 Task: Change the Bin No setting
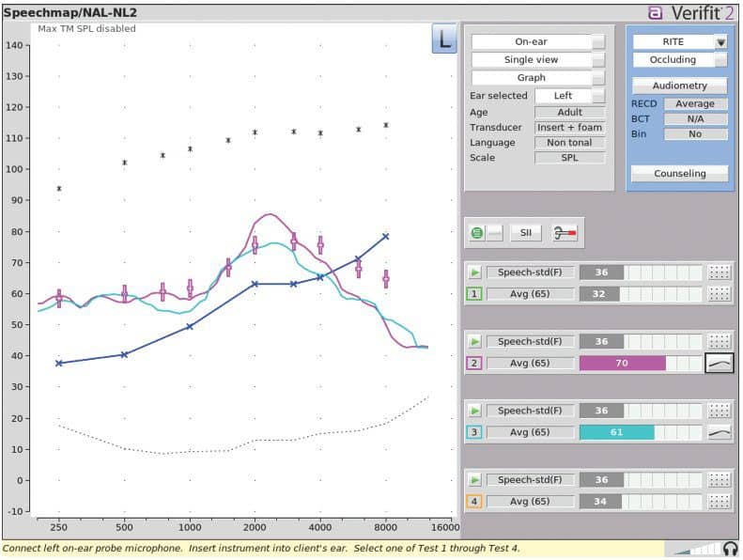[x=695, y=134]
